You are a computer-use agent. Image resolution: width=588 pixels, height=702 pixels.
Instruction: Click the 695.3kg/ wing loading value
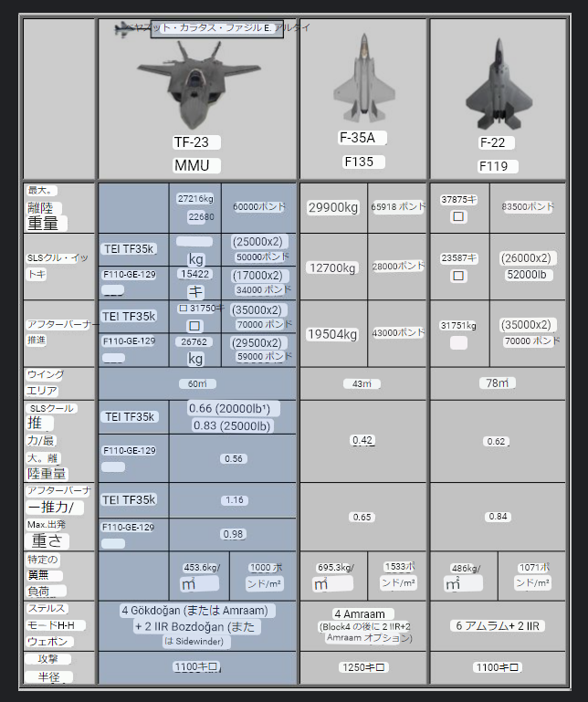pyautogui.click(x=335, y=568)
